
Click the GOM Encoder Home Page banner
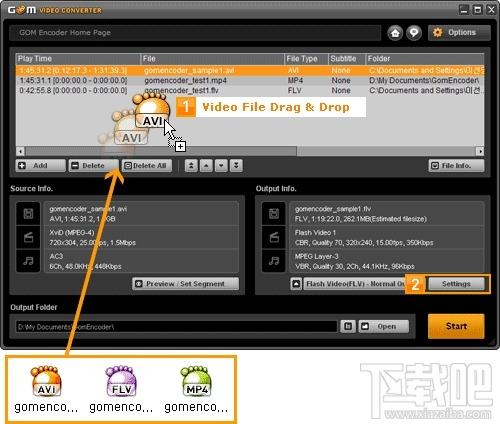point(195,33)
